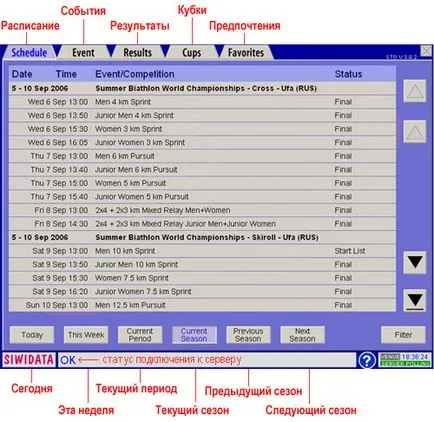Select Junior Women 7.5 km Sprint row
434x422 pixels.
click(x=202, y=292)
